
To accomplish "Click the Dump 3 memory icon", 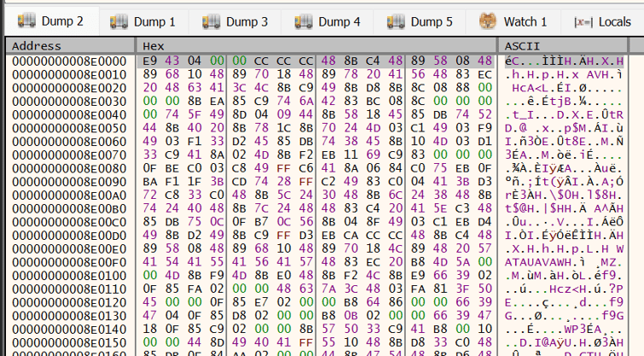I will point(211,21).
